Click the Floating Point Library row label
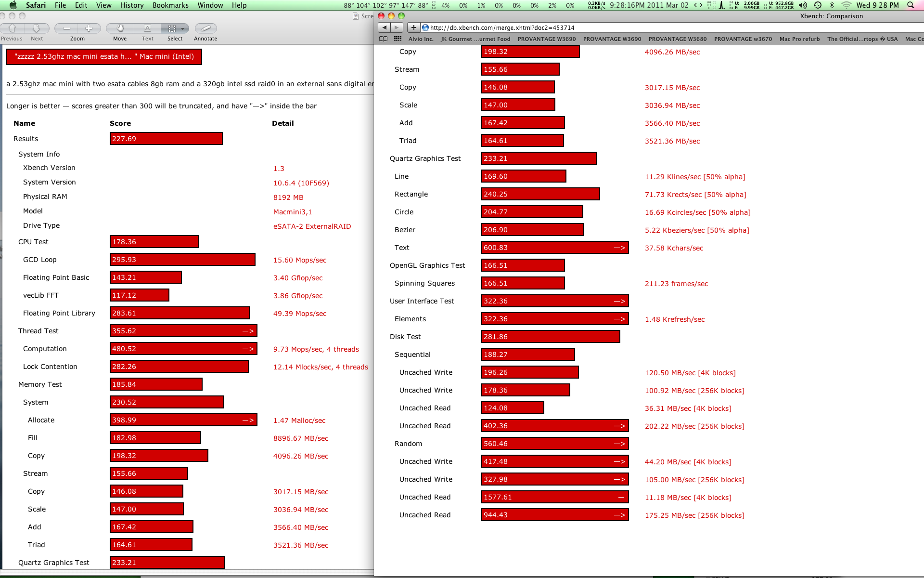Image resolution: width=924 pixels, height=578 pixels. pyautogui.click(x=59, y=313)
